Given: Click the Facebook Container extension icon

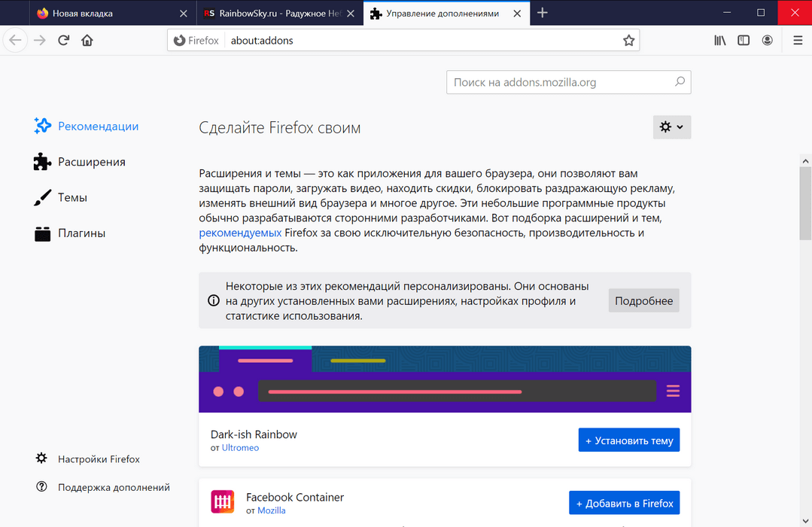Looking at the screenshot, I should [223, 501].
